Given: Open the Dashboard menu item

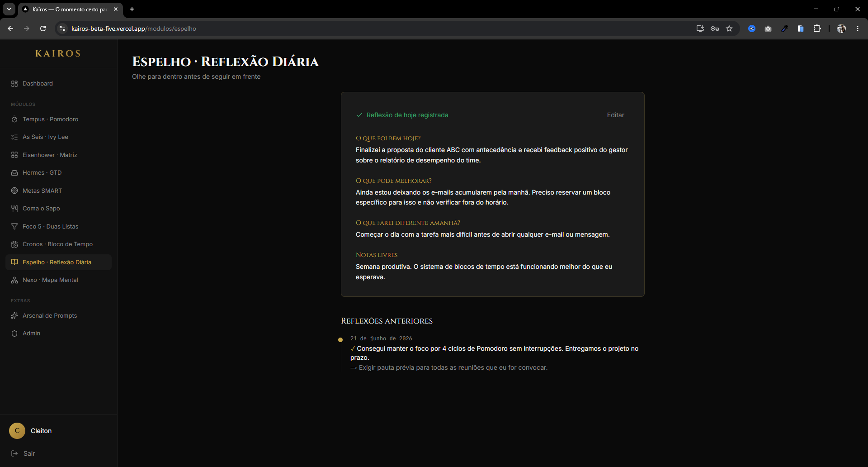Looking at the screenshot, I should coord(58,84).
